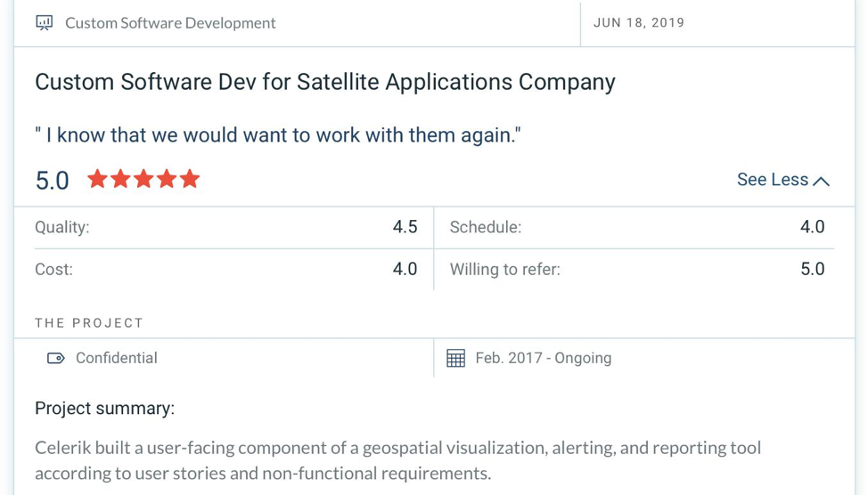
Task: Click the JUN 18, 2019 date
Action: point(639,22)
